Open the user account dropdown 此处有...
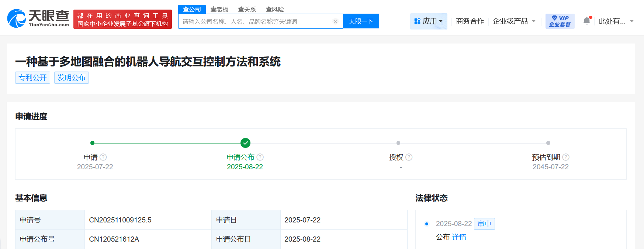 (616, 21)
